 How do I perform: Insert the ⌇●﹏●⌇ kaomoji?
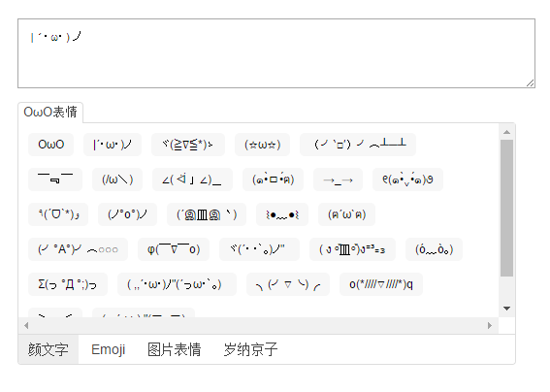coord(282,214)
